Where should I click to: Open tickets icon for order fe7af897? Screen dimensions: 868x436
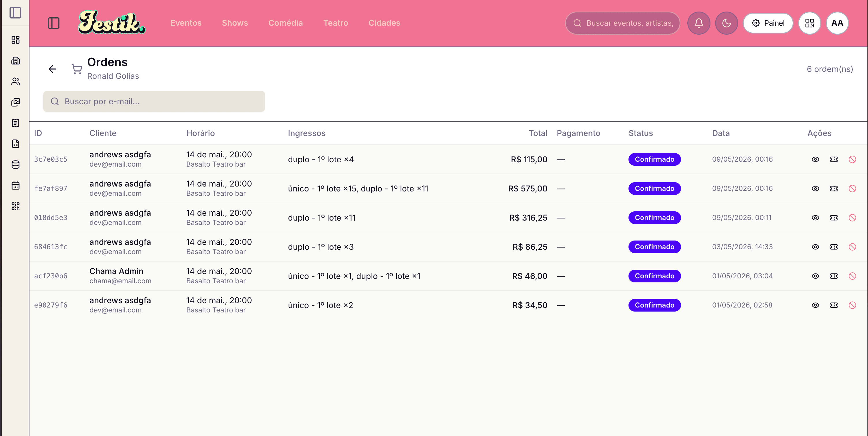[834, 189]
